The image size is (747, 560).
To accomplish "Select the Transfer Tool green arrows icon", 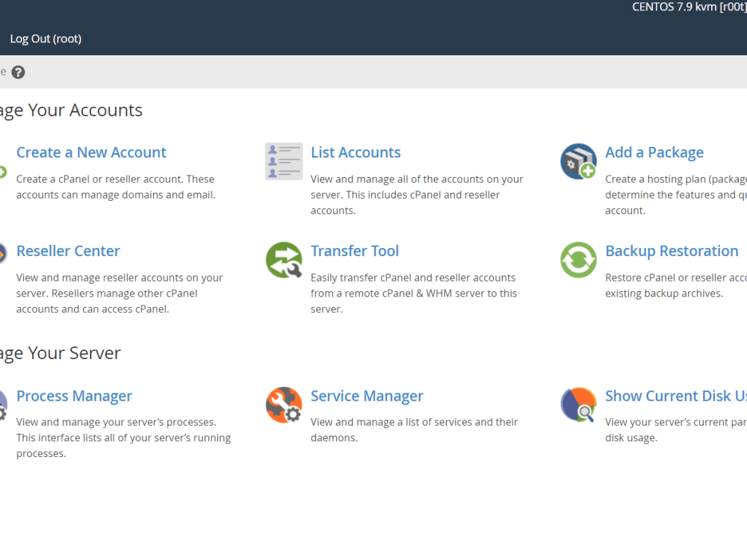I will (x=283, y=260).
